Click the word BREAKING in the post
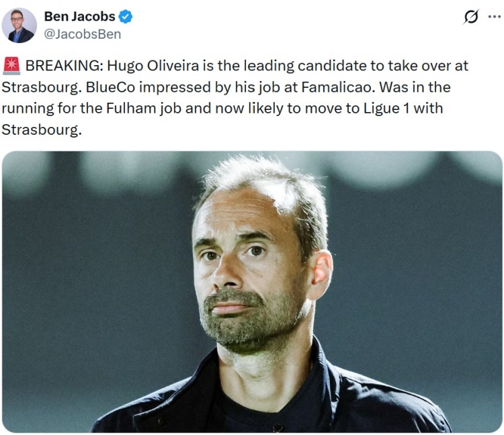The width and height of the screenshot is (504, 435). point(62,66)
